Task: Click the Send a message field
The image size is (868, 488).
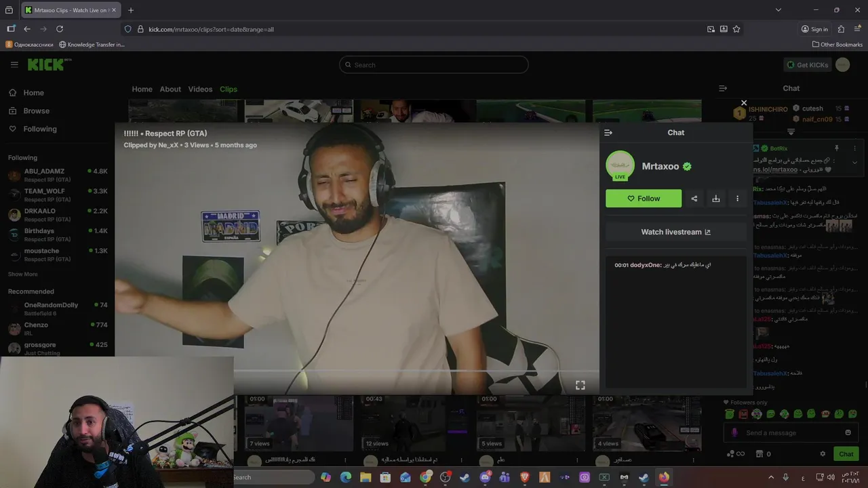Action: 790,432
